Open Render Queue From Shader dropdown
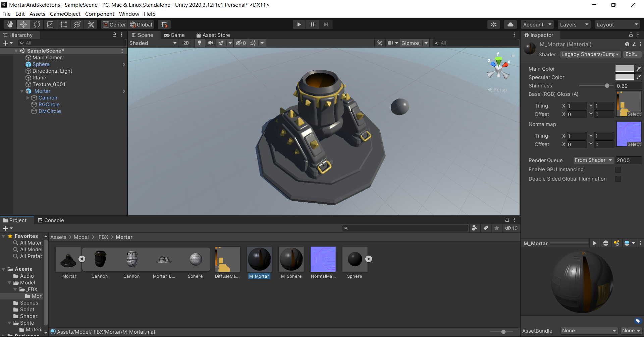Screen dimensions: 644x337 click(593, 160)
